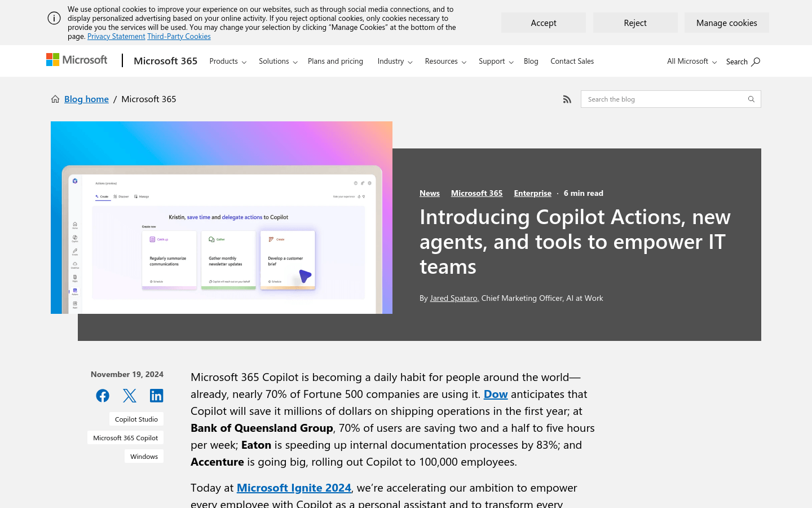Go to Blog in navigation
The height and width of the screenshot is (508, 812).
click(x=531, y=61)
